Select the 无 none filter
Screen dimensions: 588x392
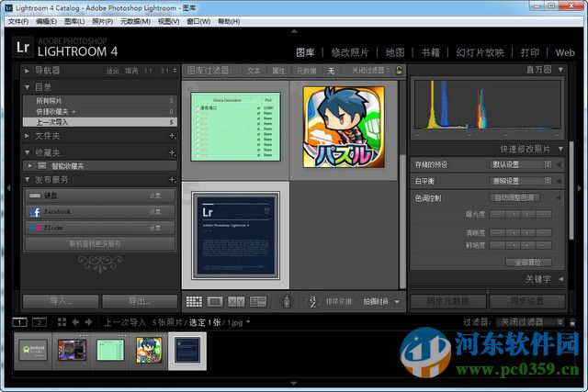(x=331, y=71)
